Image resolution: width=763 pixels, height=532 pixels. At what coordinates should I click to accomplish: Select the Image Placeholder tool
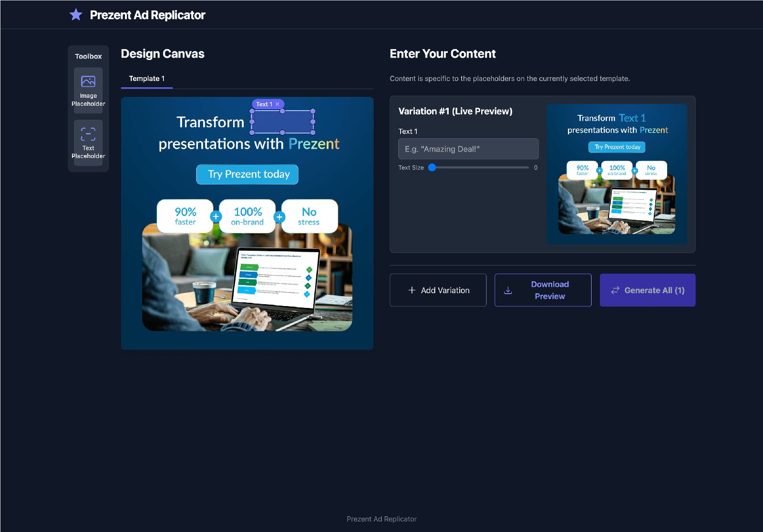pos(88,91)
